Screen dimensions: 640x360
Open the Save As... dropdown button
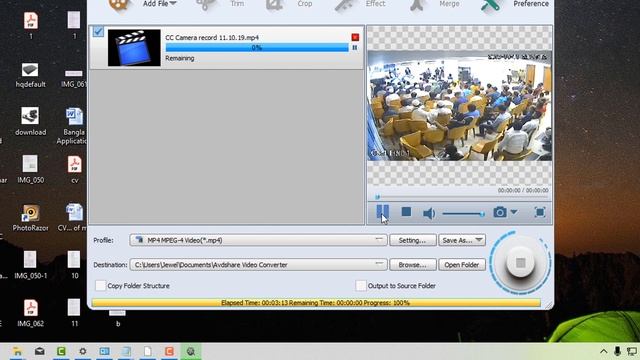click(x=462, y=240)
